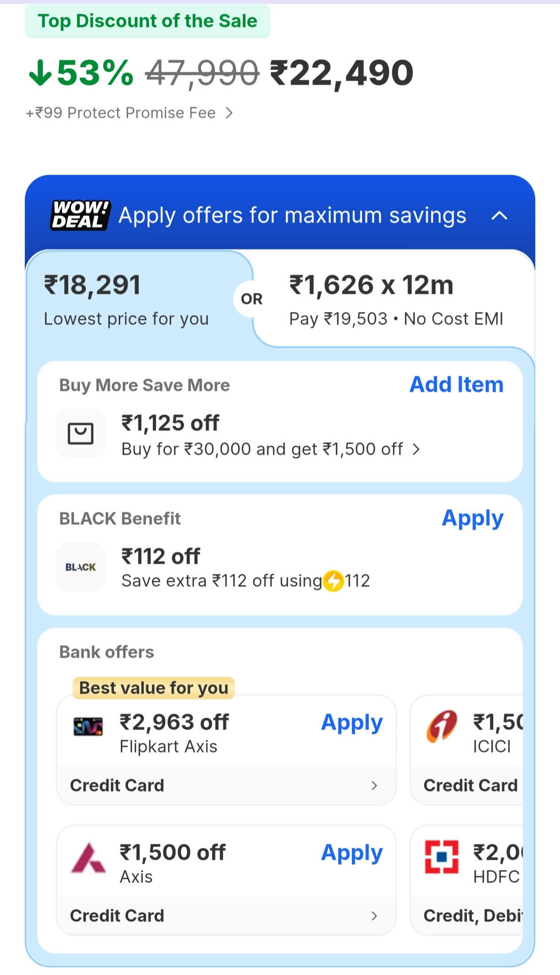The width and height of the screenshot is (560, 975).
Task: Collapse the Apply offers section chevron
Action: [499, 216]
